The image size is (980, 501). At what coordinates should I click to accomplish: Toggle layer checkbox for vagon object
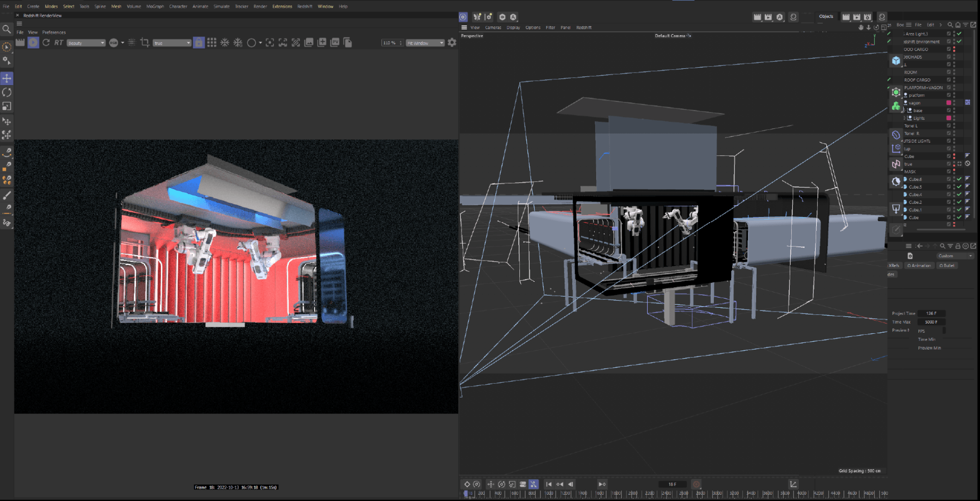[949, 103]
